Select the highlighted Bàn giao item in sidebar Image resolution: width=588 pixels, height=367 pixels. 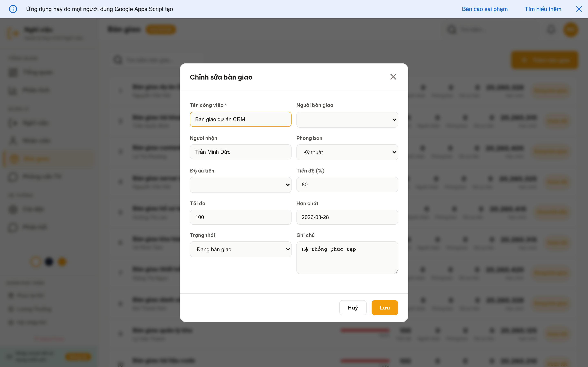37,158
